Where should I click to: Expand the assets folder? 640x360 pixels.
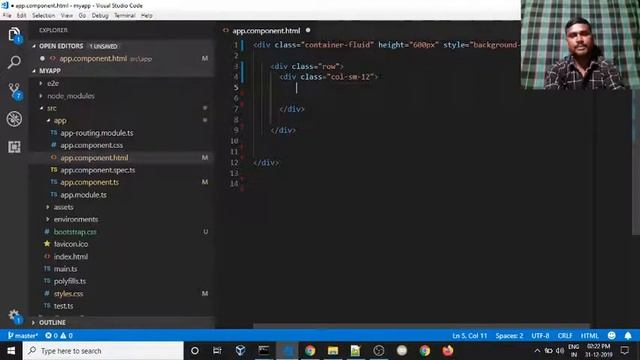(x=64, y=207)
